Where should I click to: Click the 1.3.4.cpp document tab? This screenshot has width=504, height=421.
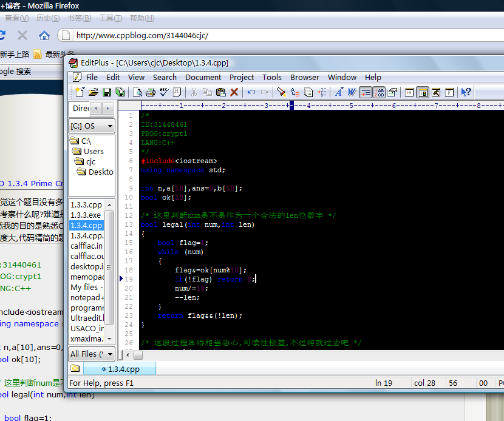point(120,369)
